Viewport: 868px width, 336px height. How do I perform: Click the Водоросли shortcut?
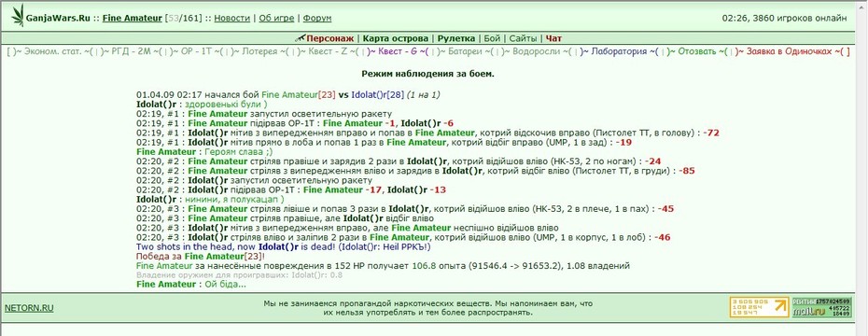click(x=536, y=51)
